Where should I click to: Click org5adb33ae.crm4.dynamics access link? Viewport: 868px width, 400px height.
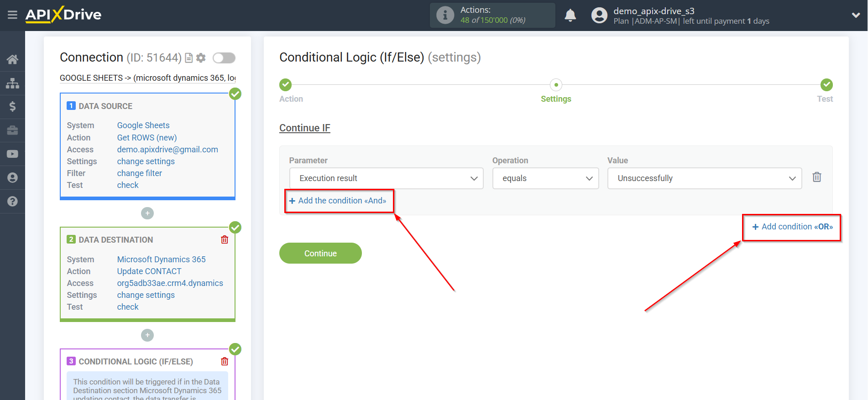coord(170,283)
